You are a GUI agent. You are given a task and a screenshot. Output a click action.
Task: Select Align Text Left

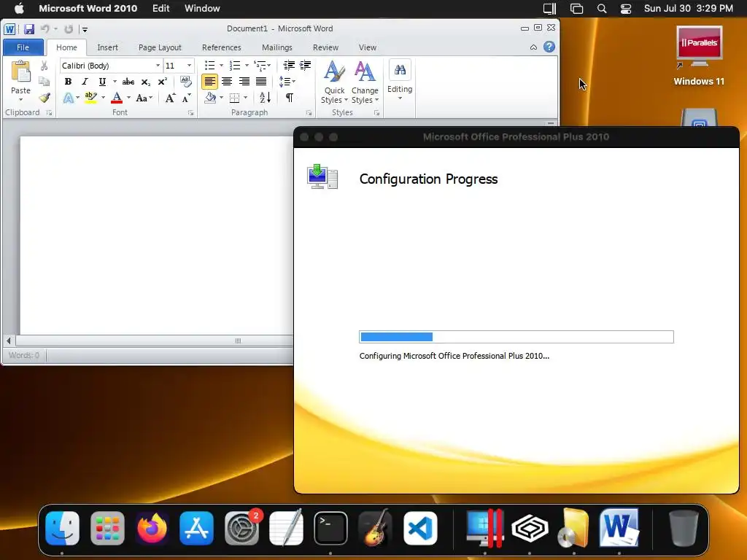pyautogui.click(x=209, y=82)
